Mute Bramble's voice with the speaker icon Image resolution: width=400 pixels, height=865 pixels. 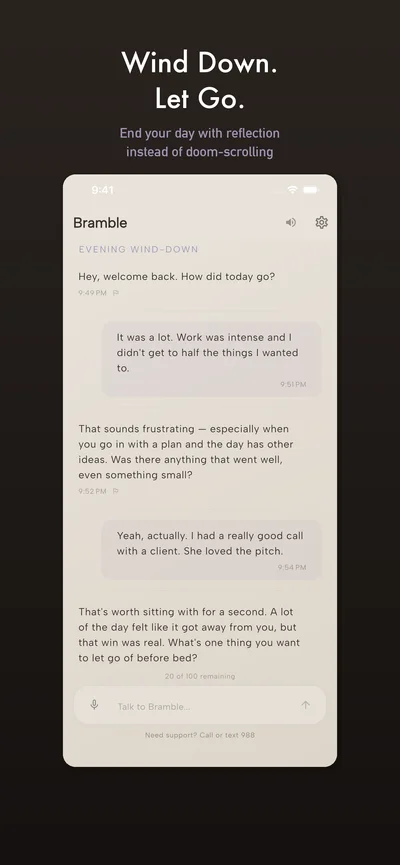(x=291, y=222)
